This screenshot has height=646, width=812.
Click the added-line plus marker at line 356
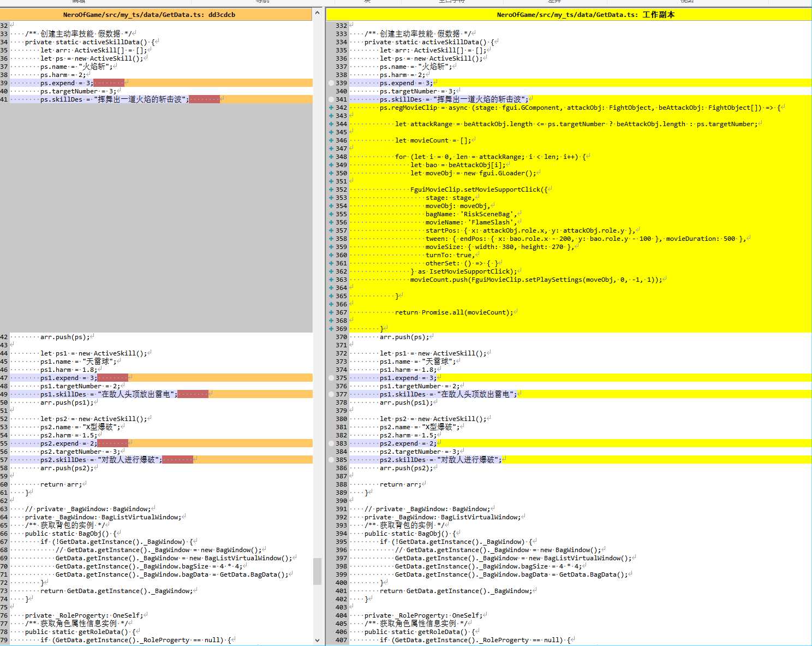point(331,222)
